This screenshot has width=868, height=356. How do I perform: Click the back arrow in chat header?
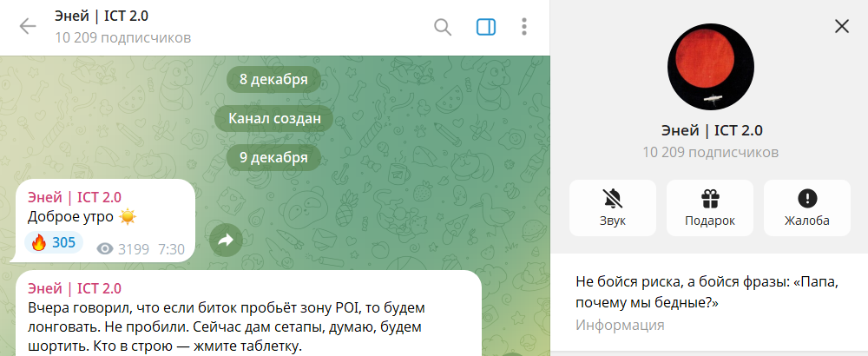tap(28, 27)
